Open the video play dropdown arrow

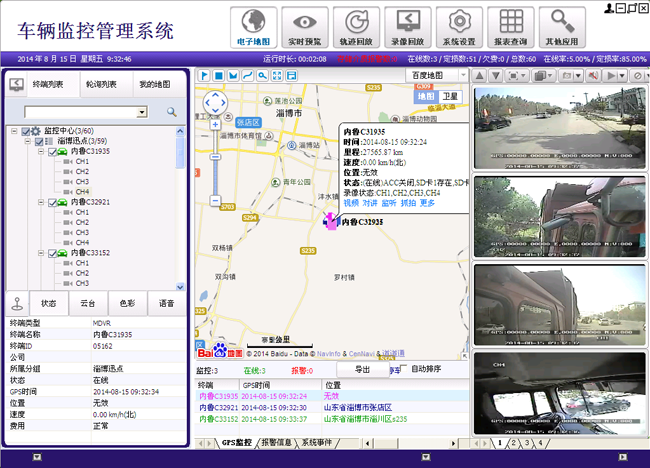tap(622, 75)
